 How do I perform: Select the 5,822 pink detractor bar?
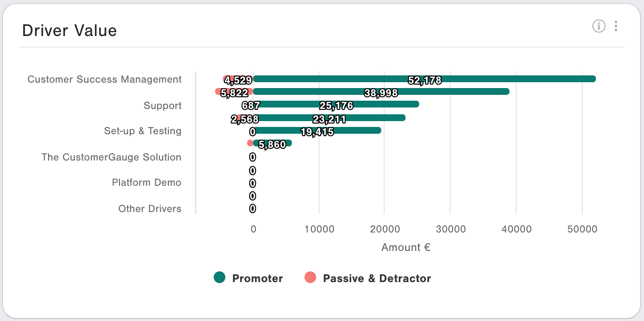point(234,91)
